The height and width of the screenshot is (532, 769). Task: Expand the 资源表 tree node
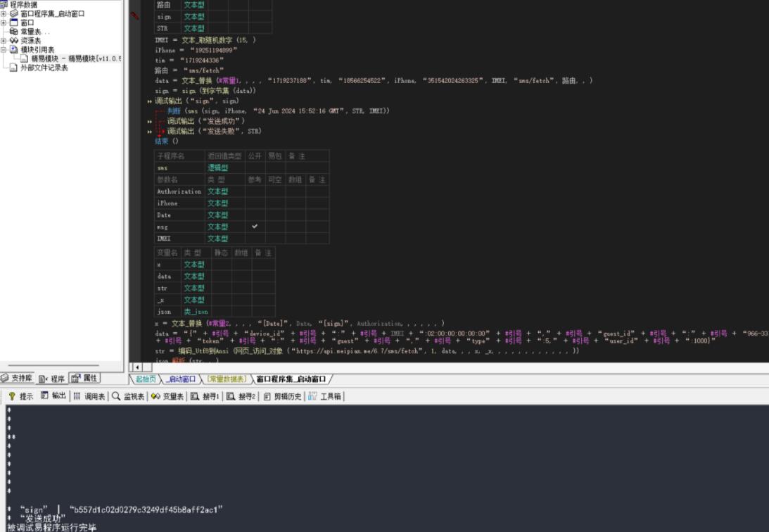[x=4, y=41]
